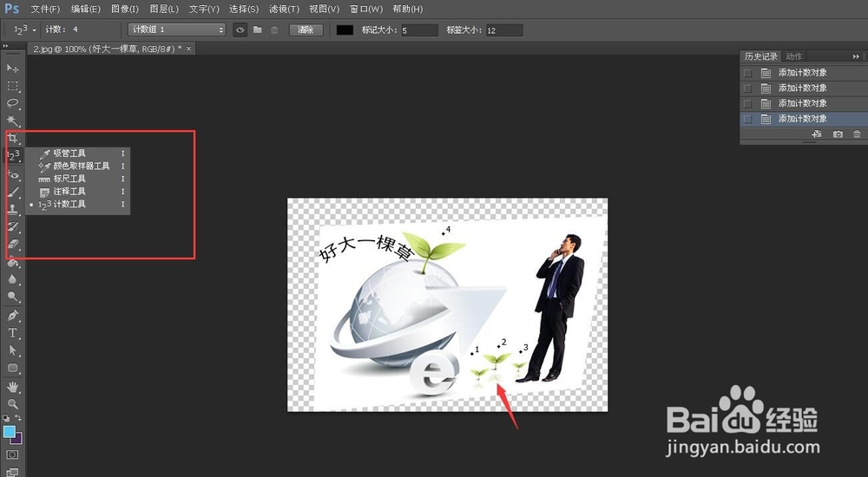Image resolution: width=868 pixels, height=477 pixels.
Task: Tick the first 添加计数对象 history checkbox
Action: coord(748,73)
